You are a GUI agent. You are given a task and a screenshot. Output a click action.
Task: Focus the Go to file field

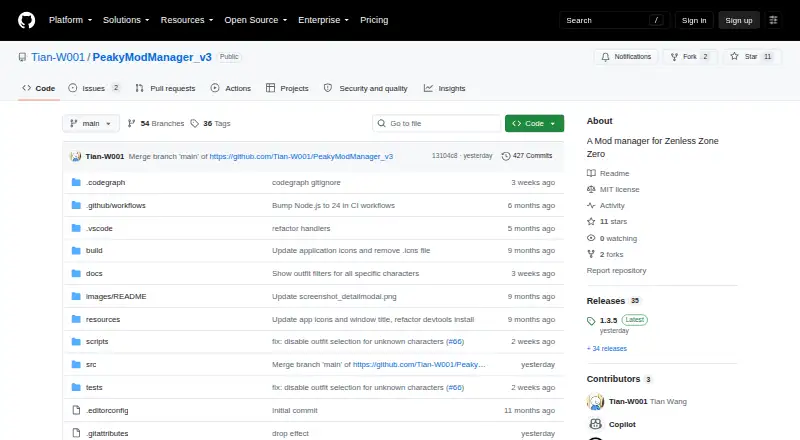437,124
